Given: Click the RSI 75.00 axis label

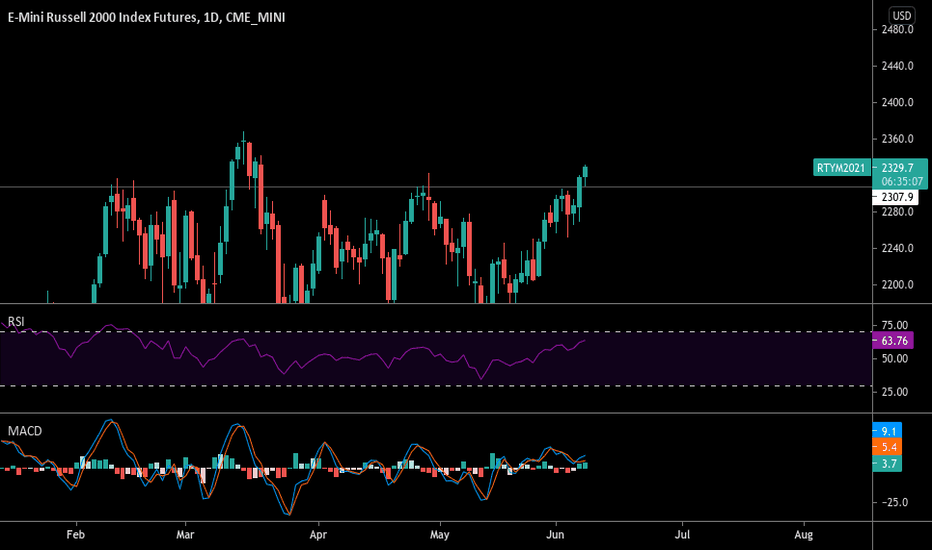Looking at the screenshot, I should coord(895,325).
